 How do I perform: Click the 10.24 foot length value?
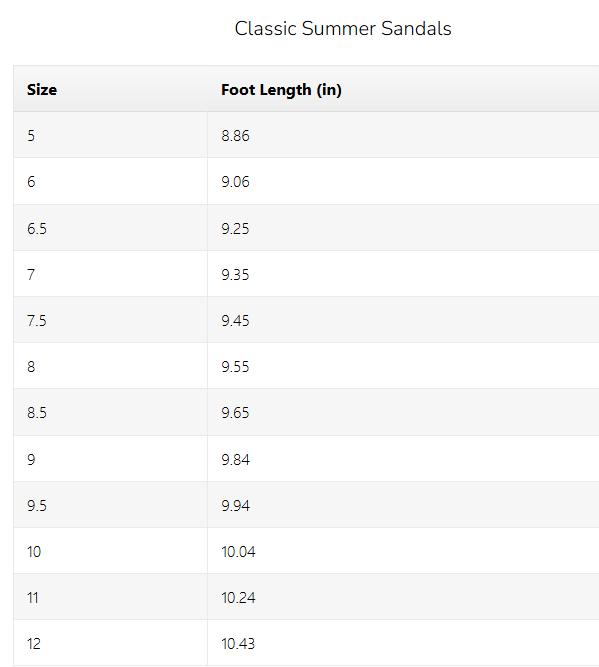pos(238,597)
